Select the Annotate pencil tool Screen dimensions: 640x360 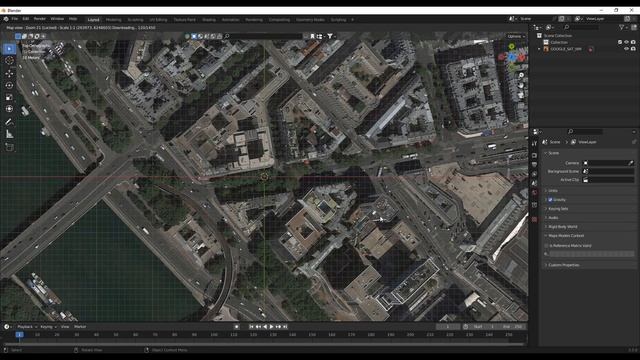click(9, 122)
